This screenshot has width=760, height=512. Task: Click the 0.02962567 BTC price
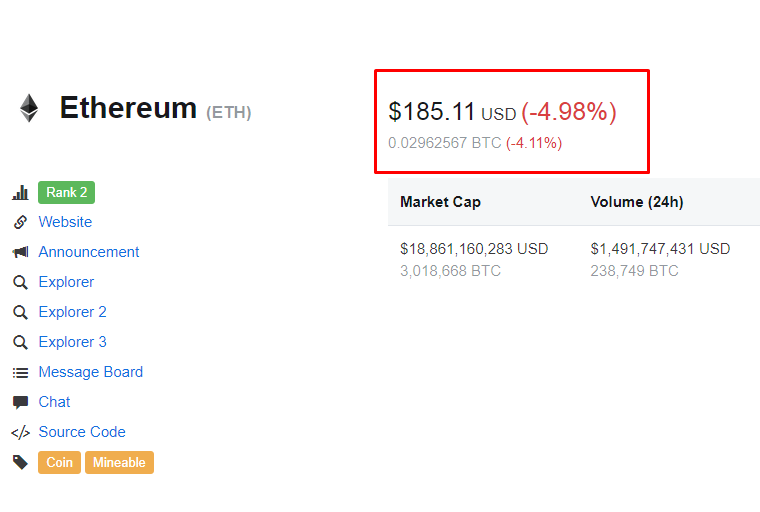tap(444, 143)
